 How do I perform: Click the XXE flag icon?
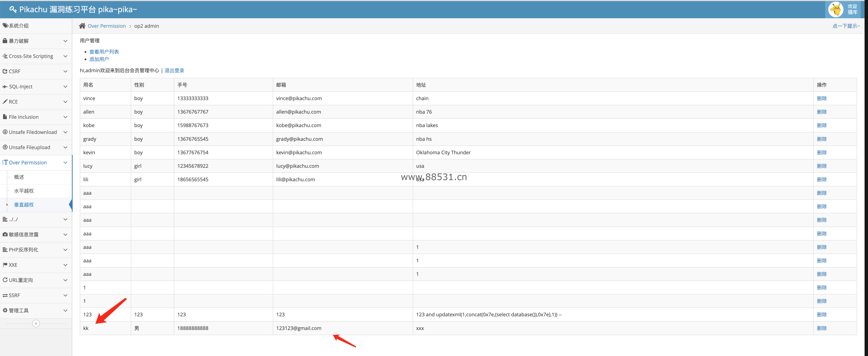[x=5, y=265]
